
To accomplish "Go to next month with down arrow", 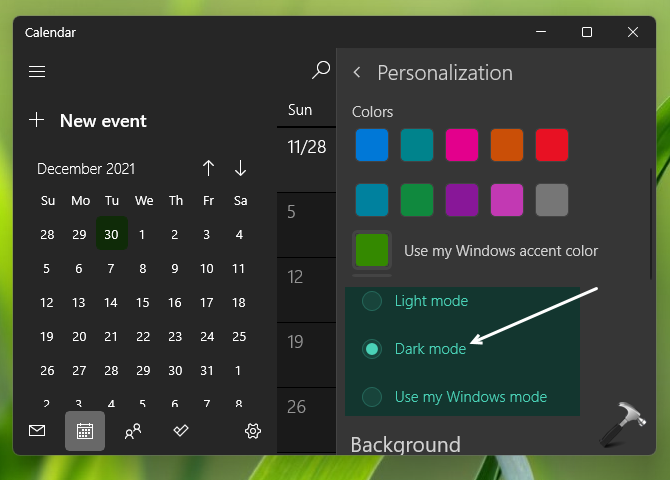I will 240,168.
